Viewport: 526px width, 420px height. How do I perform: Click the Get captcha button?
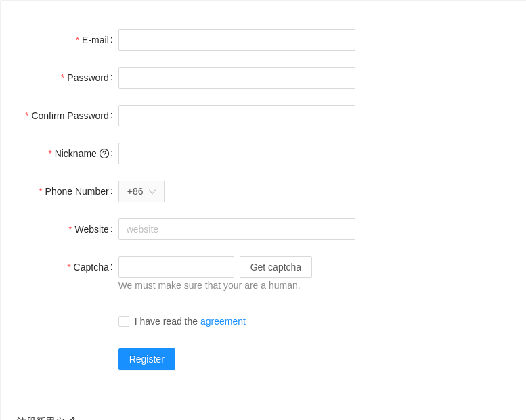(276, 267)
